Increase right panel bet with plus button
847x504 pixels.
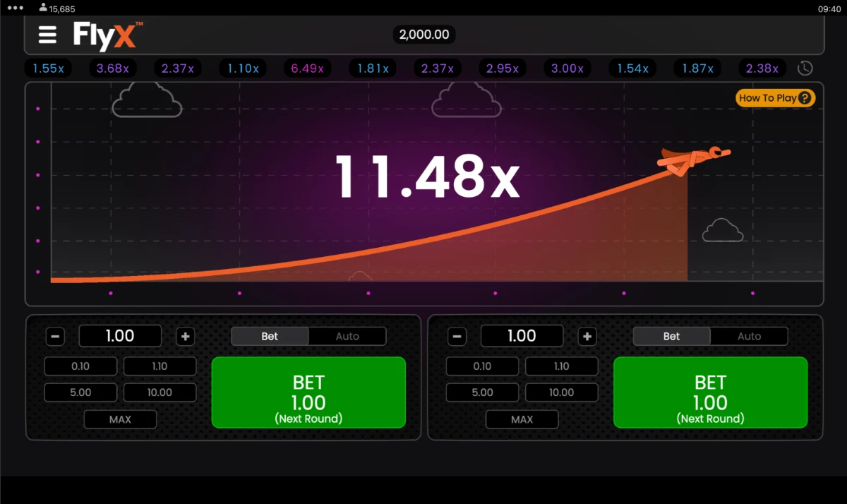[x=587, y=337]
